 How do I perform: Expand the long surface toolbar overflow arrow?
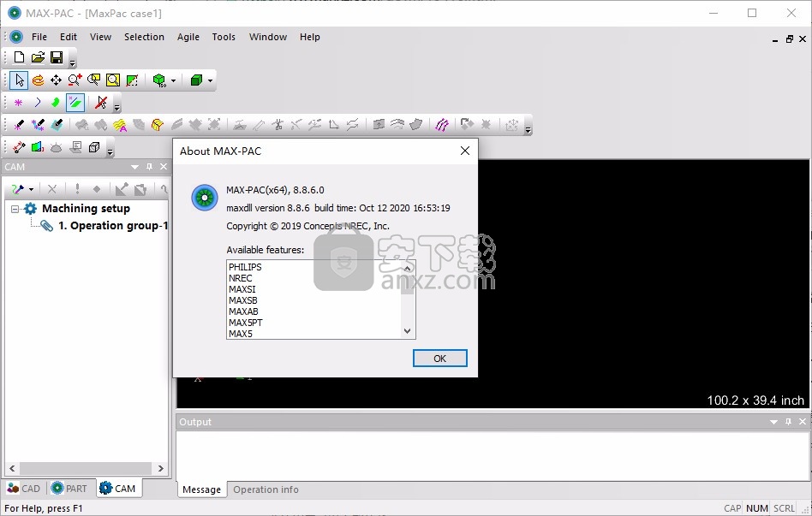pos(528,130)
